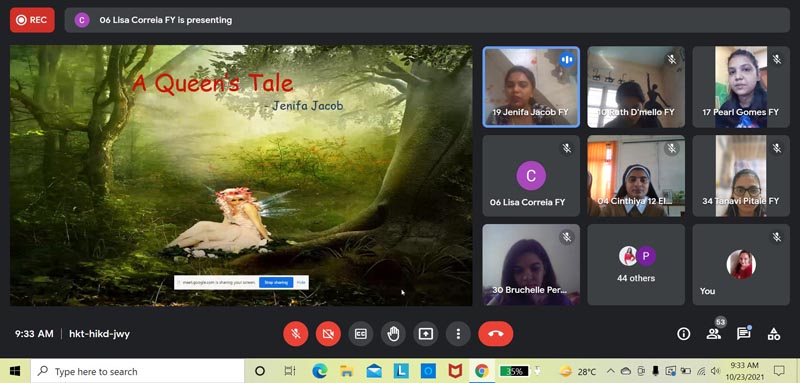The width and height of the screenshot is (800, 383).
Task: Turn on the camera button
Action: 328,334
